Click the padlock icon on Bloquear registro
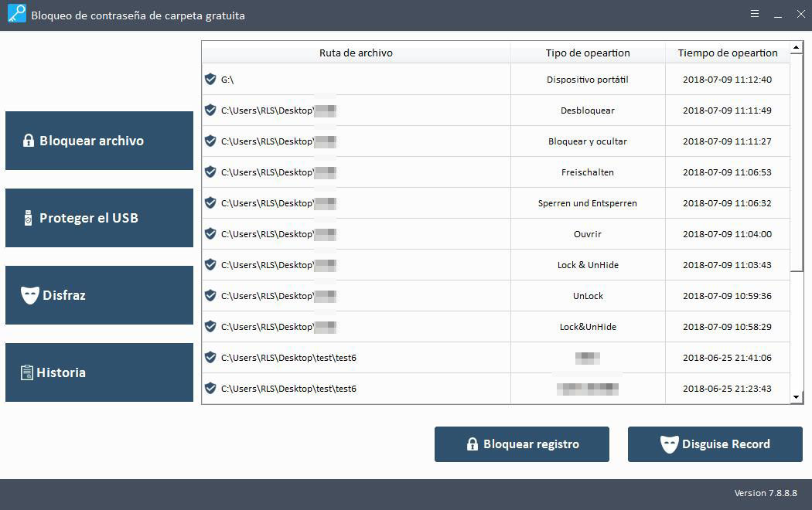 click(x=472, y=444)
